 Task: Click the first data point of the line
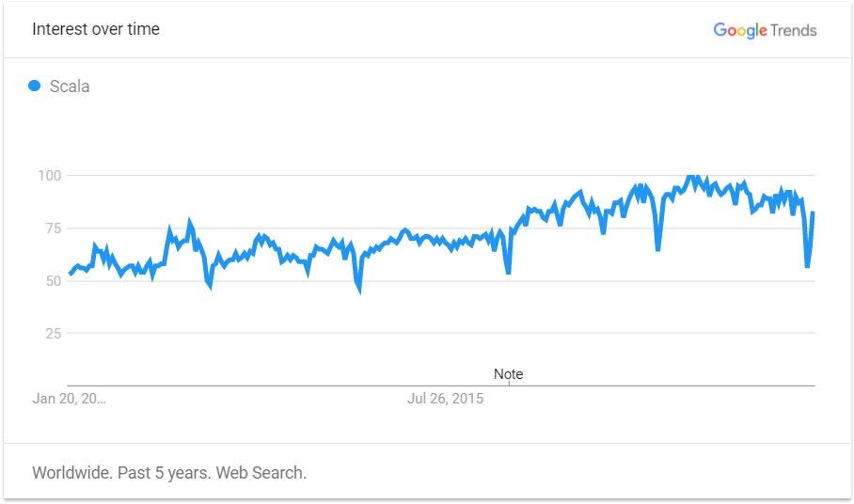point(70,274)
